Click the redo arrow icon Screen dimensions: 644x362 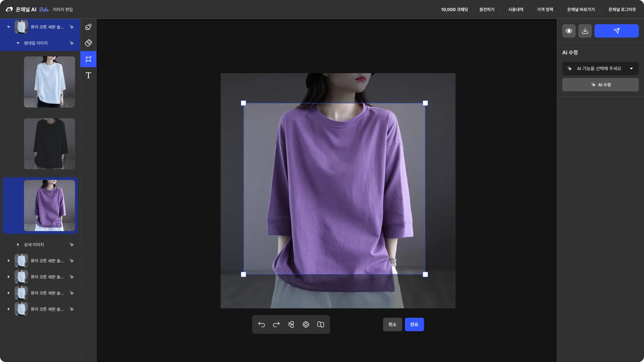pos(276,325)
